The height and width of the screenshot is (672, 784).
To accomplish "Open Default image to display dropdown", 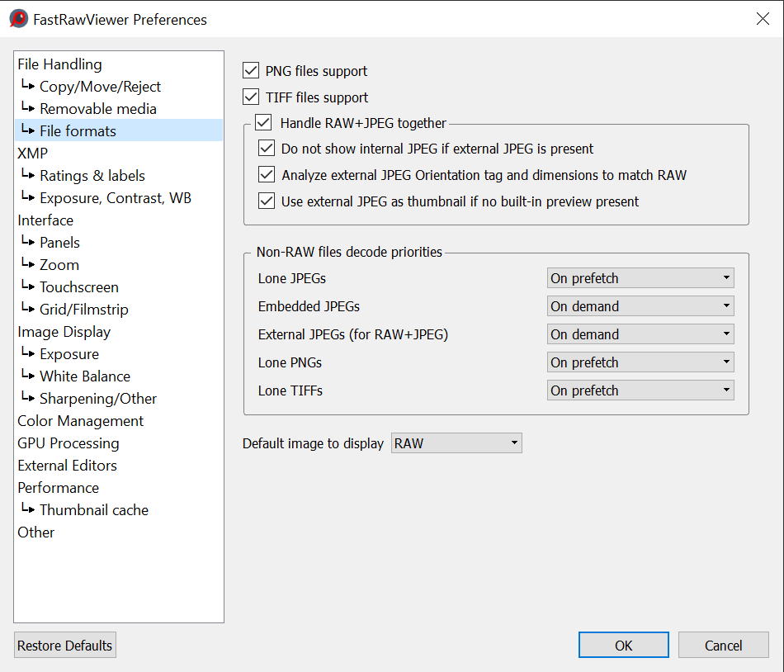I will [x=456, y=443].
